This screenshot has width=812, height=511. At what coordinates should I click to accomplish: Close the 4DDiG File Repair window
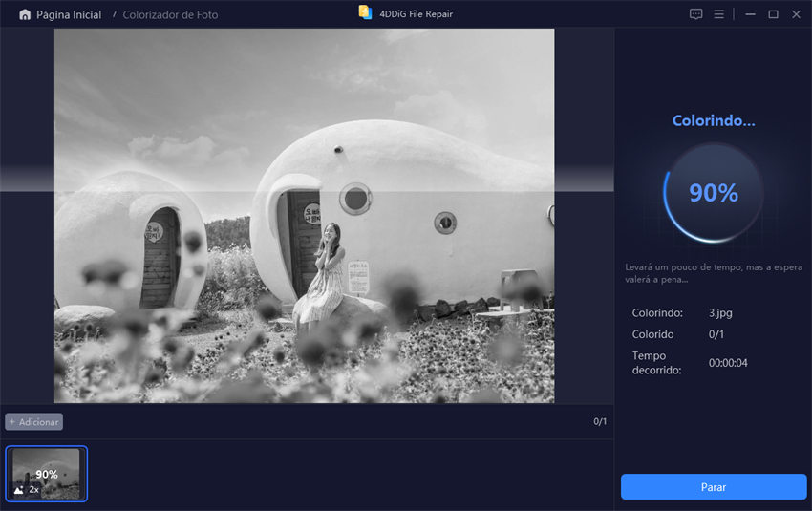coord(796,14)
